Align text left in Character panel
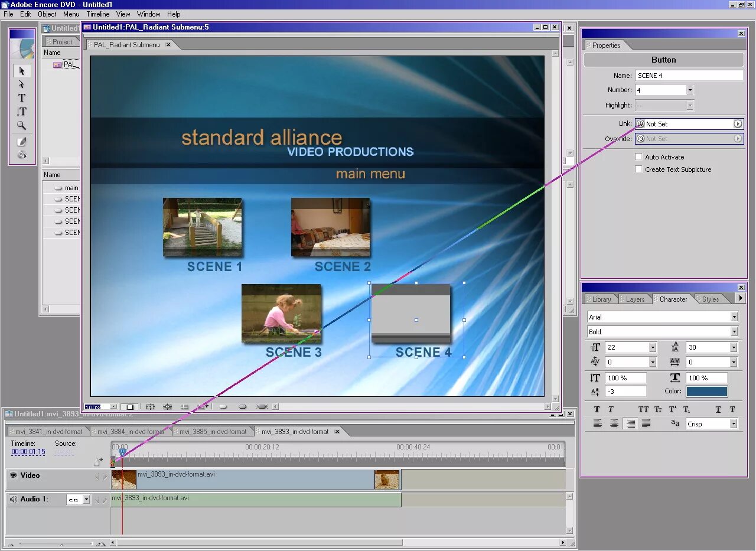This screenshot has height=551, width=756. click(598, 423)
